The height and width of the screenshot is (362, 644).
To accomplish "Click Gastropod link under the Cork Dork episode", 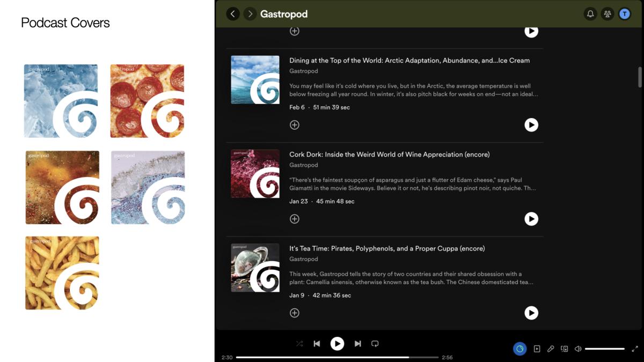I will (x=304, y=165).
